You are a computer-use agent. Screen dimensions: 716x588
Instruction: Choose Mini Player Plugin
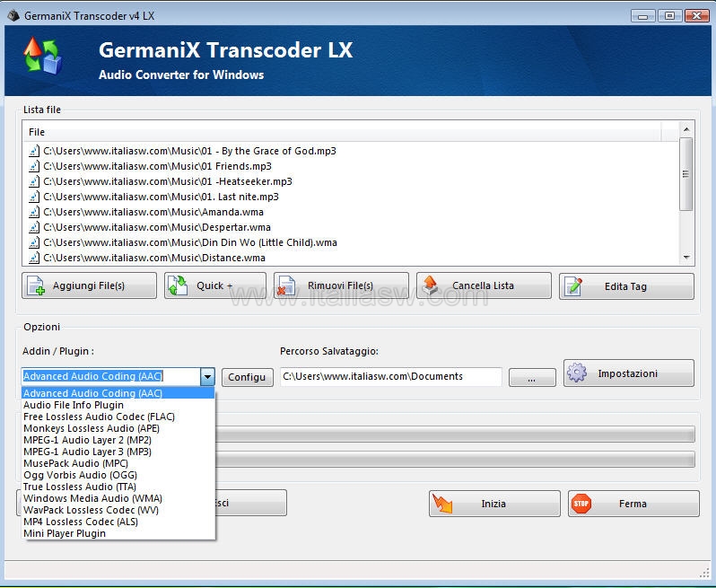coord(118,533)
